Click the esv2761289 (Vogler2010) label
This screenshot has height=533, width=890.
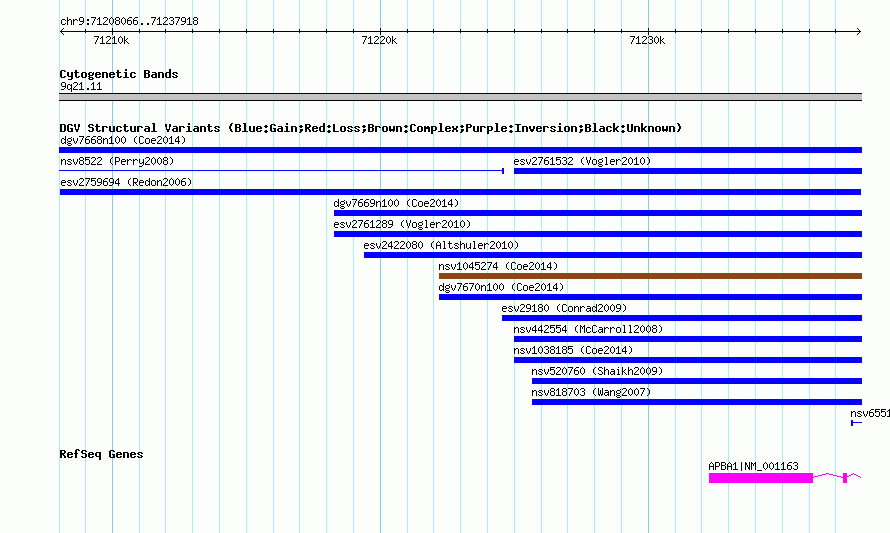[402, 224]
